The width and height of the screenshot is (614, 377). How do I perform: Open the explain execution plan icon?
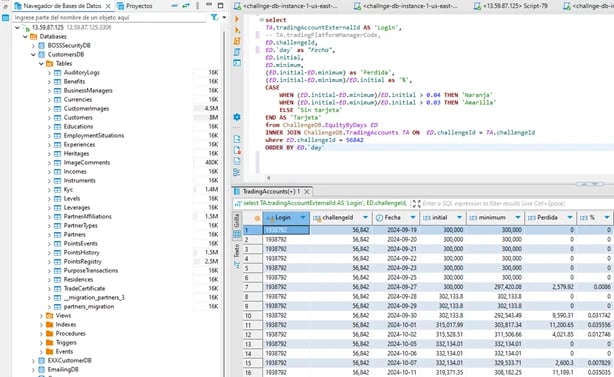pos(237,52)
